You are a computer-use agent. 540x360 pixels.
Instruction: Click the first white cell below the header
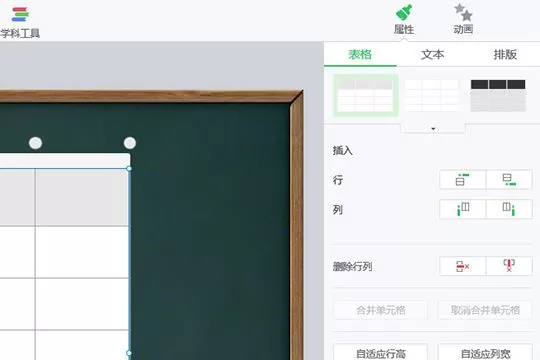click(82, 252)
